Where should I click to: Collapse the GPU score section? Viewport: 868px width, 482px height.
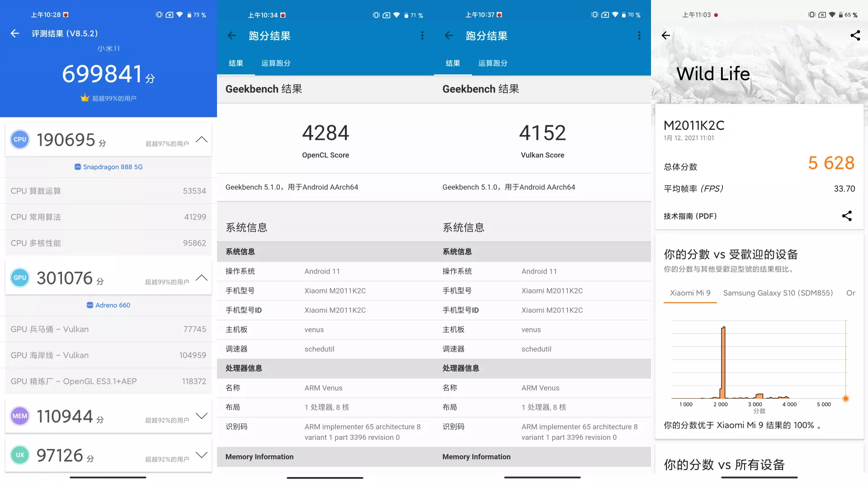pos(202,278)
